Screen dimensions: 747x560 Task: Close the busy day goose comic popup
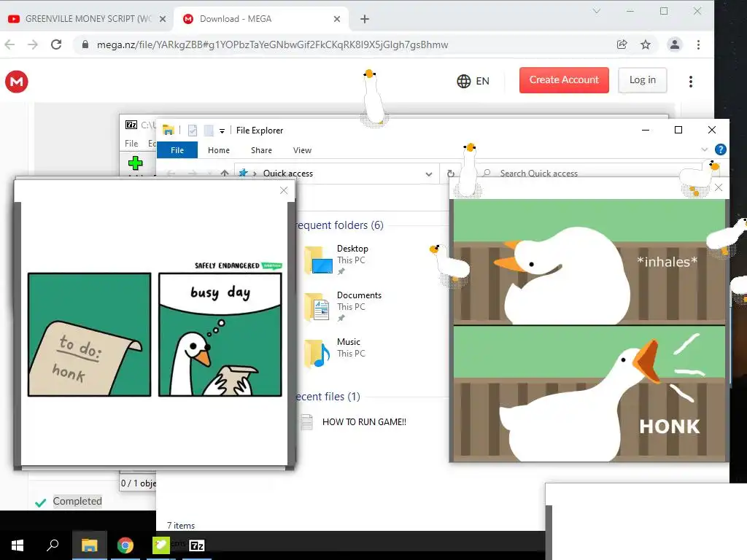click(x=284, y=190)
